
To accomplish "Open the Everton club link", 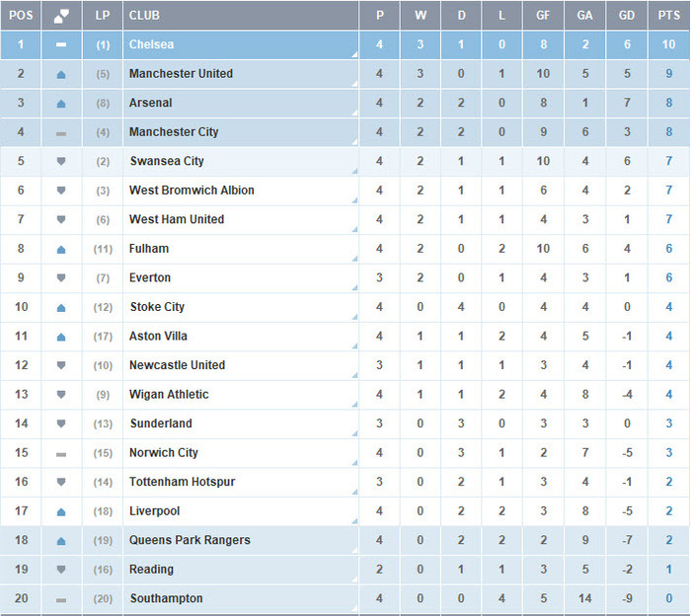I will pyautogui.click(x=150, y=278).
